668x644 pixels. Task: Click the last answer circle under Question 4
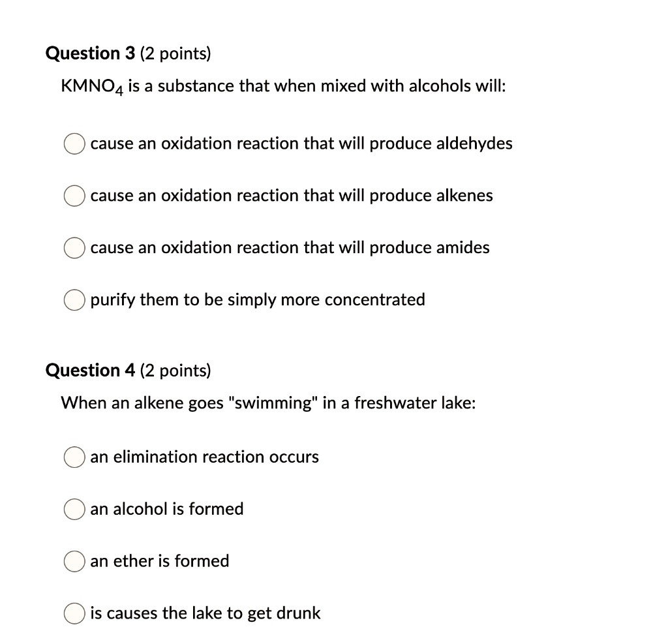pyautogui.click(x=74, y=613)
